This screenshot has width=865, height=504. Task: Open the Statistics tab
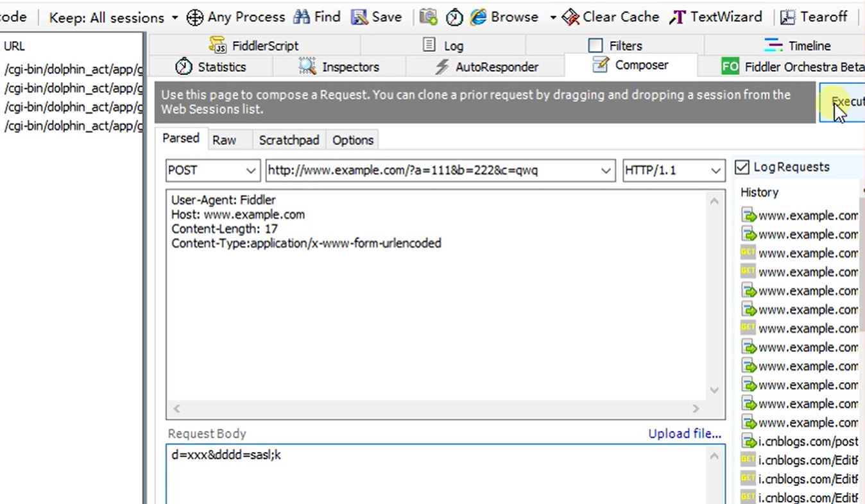(x=210, y=67)
